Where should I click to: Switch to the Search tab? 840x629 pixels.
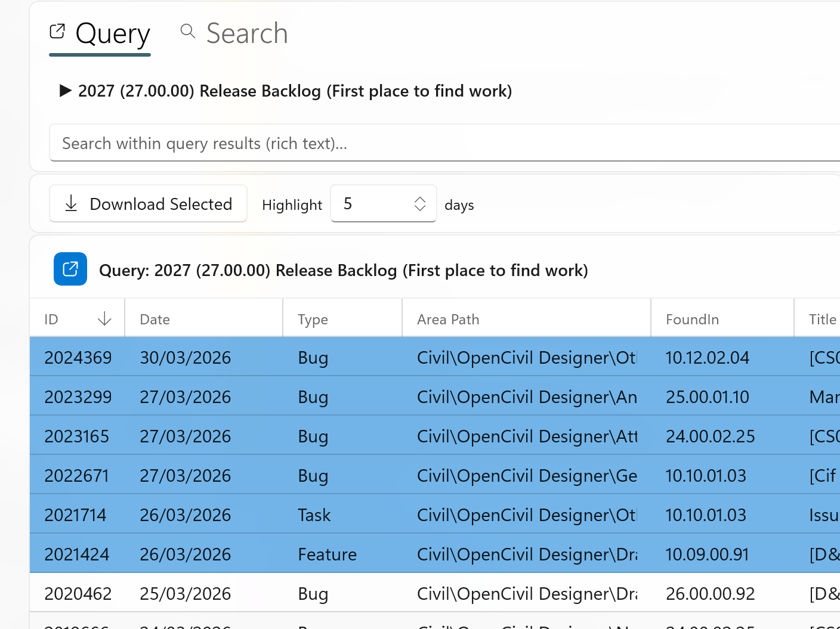(x=247, y=33)
